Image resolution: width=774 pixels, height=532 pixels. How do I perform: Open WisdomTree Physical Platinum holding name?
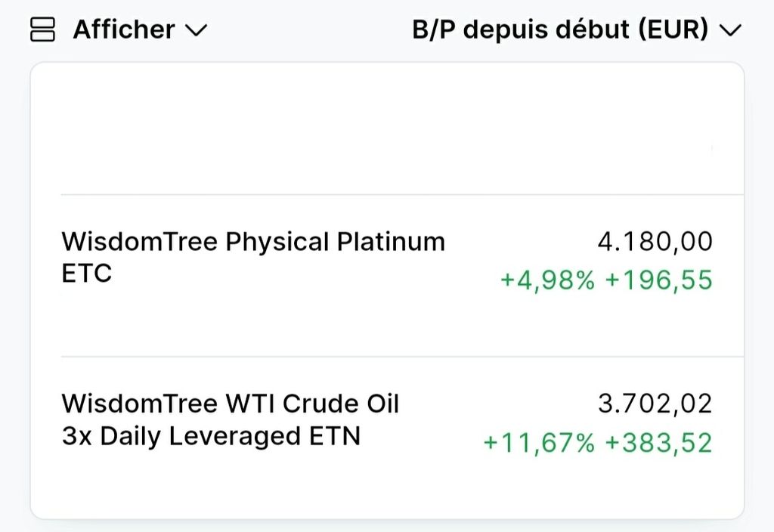[x=252, y=242]
